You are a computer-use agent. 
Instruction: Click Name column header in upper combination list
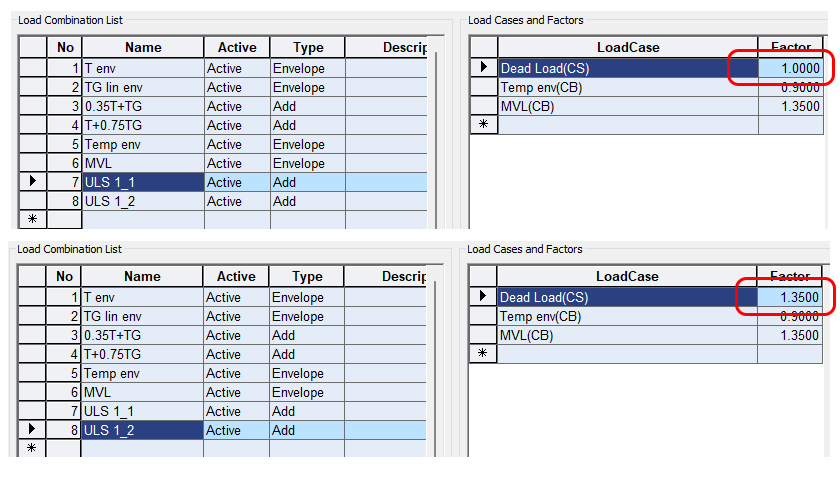pos(142,47)
